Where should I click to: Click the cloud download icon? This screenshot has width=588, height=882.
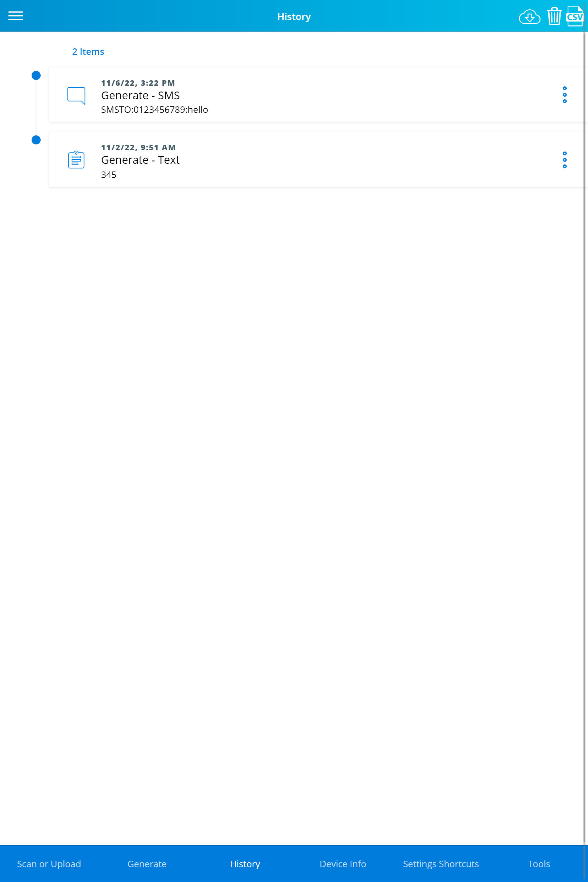point(529,16)
